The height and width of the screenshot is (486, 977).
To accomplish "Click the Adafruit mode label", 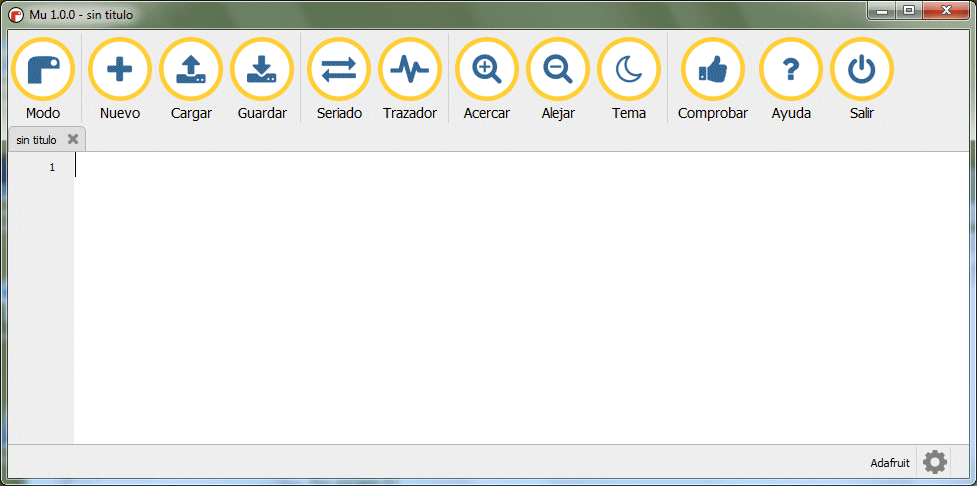I will coord(890,463).
